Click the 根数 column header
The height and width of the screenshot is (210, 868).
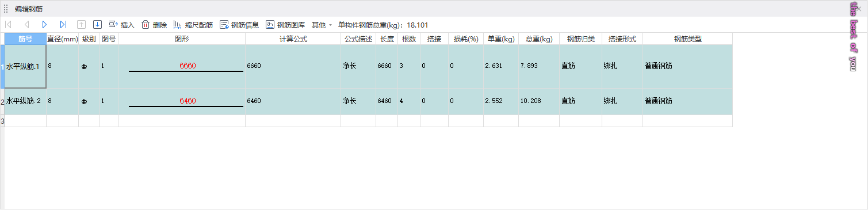click(409, 39)
